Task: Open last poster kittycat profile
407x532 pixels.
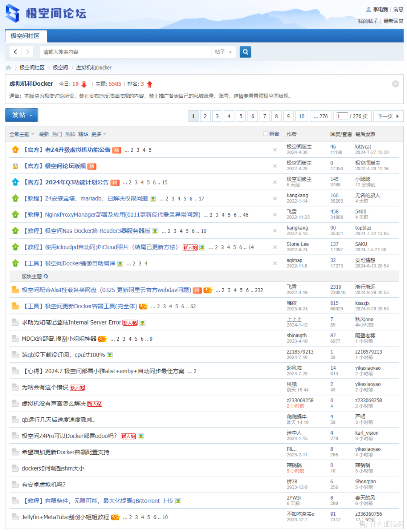Action: pos(363,147)
